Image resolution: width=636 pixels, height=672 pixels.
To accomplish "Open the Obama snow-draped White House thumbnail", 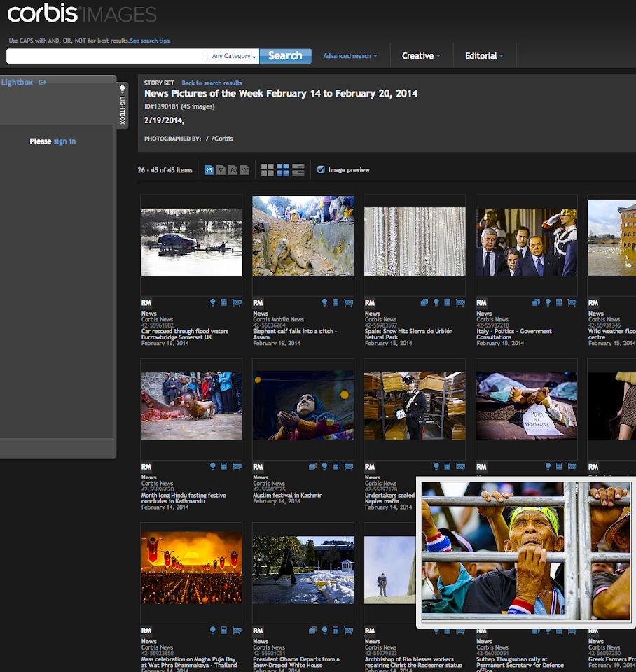I will (303, 570).
